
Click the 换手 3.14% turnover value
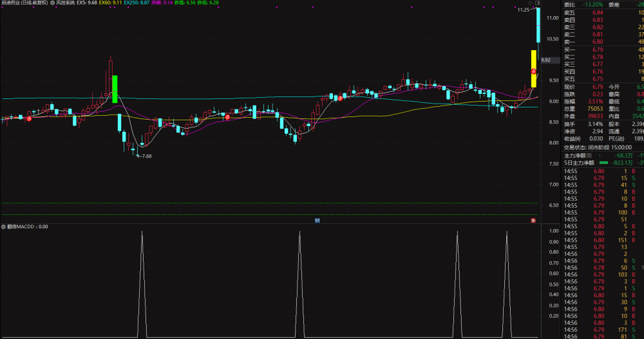595,124
